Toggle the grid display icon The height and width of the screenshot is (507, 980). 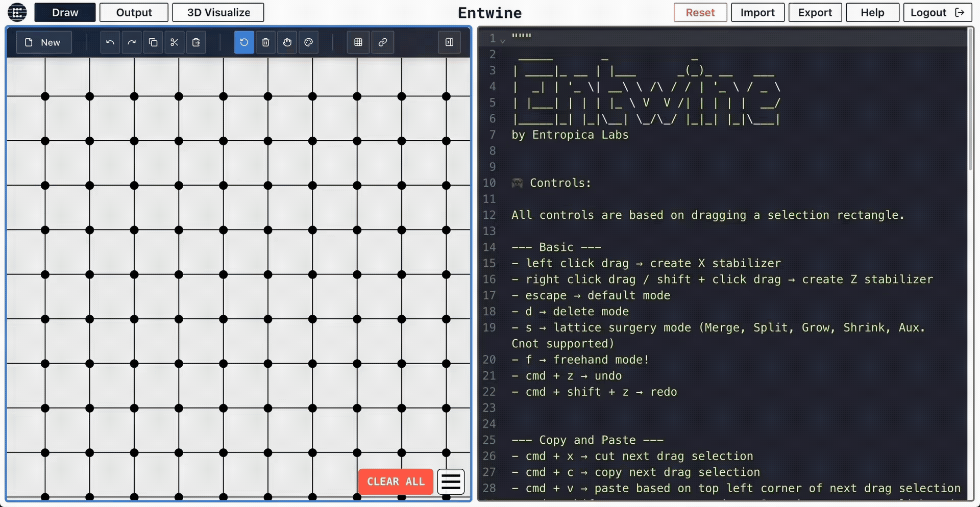[358, 42]
